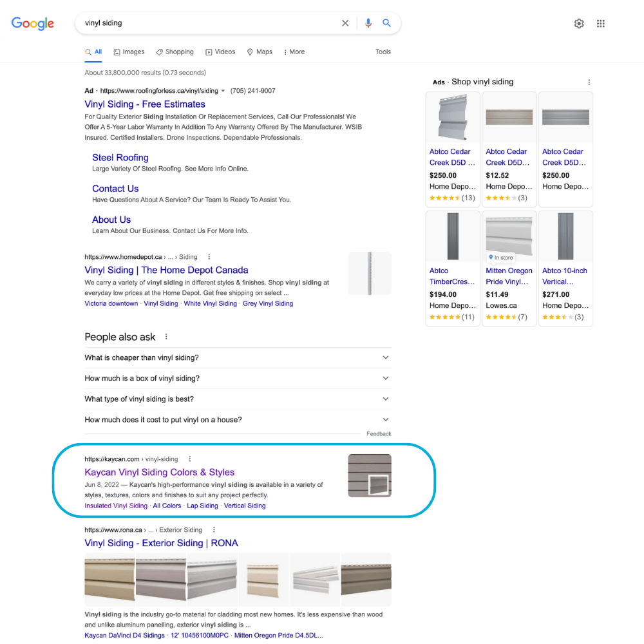Open the Grey Vinyl Siding sublink
Viewport: 644px width, 644px height.
pos(268,303)
